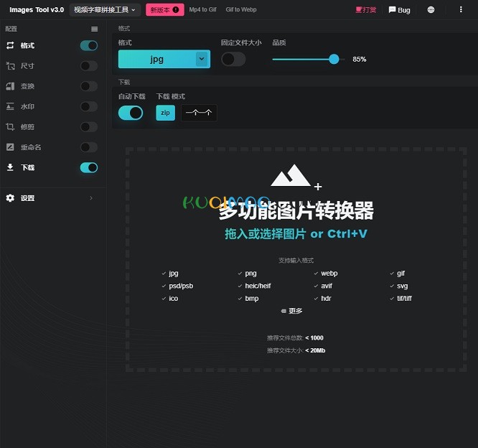Click the 设置 gear icon
The image size is (478, 448).
click(x=10, y=198)
